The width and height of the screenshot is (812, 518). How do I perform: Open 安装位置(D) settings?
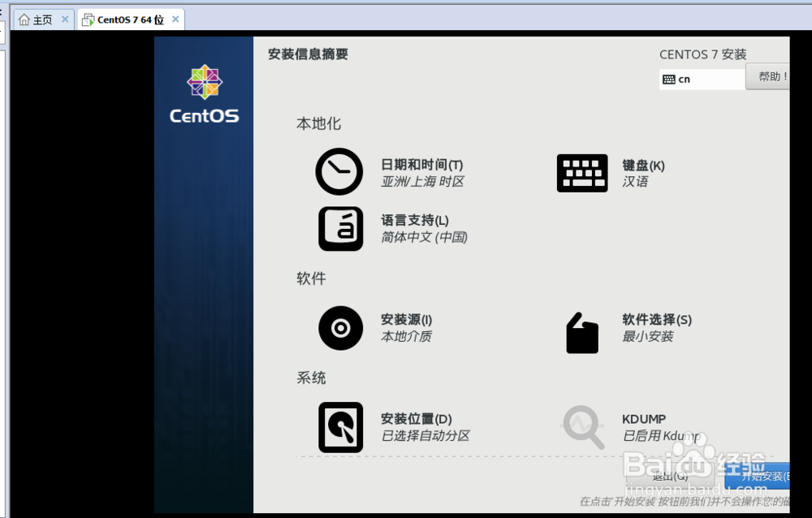(x=417, y=419)
